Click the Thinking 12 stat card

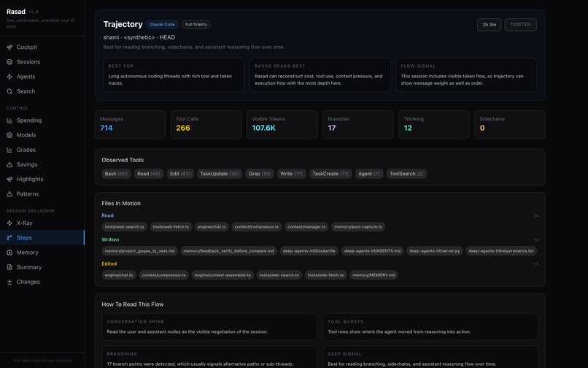tap(434, 125)
